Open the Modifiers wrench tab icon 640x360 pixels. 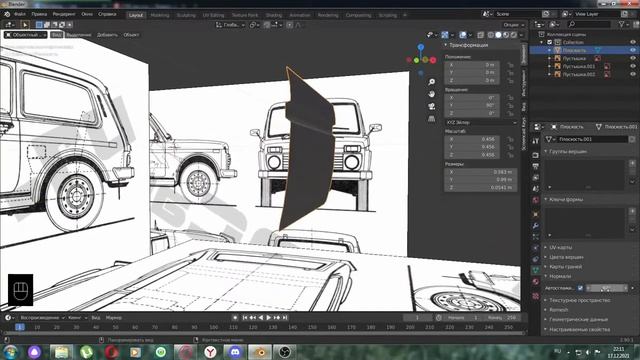[x=536, y=225]
